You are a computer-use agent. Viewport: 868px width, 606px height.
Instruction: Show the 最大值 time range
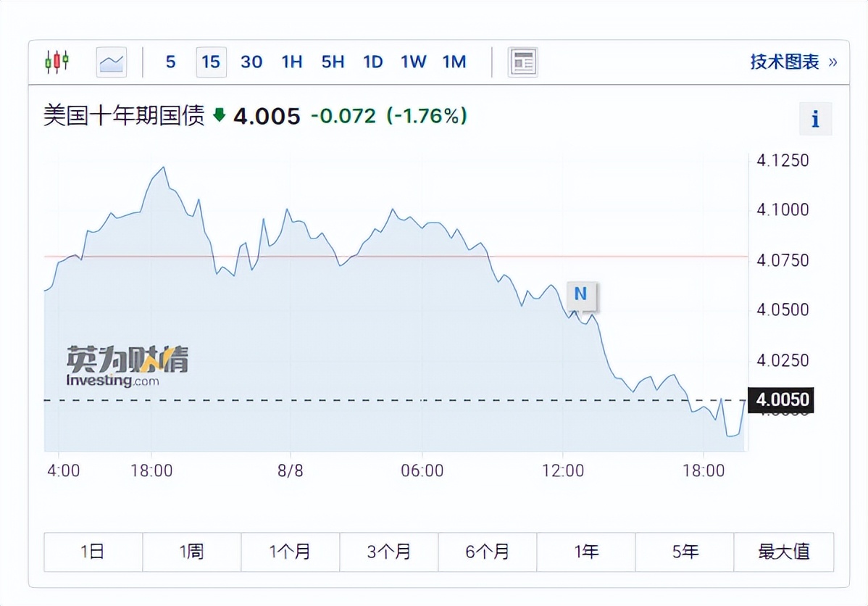click(783, 552)
